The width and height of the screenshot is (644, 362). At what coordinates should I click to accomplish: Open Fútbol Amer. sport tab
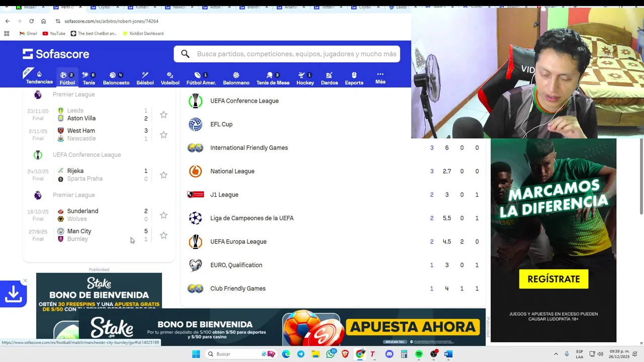[x=201, y=78]
